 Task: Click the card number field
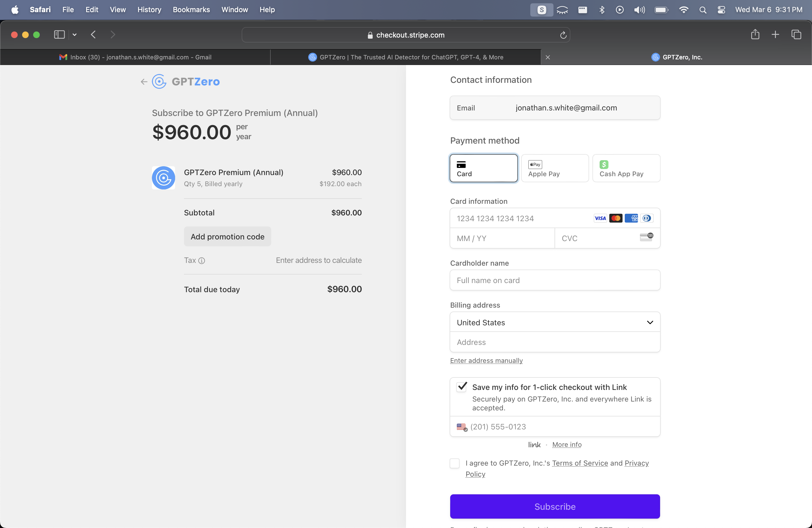[555, 218]
